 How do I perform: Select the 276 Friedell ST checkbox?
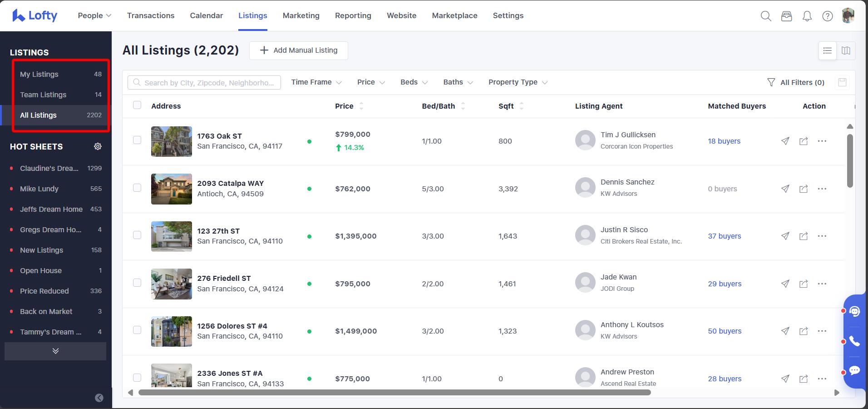point(137,283)
